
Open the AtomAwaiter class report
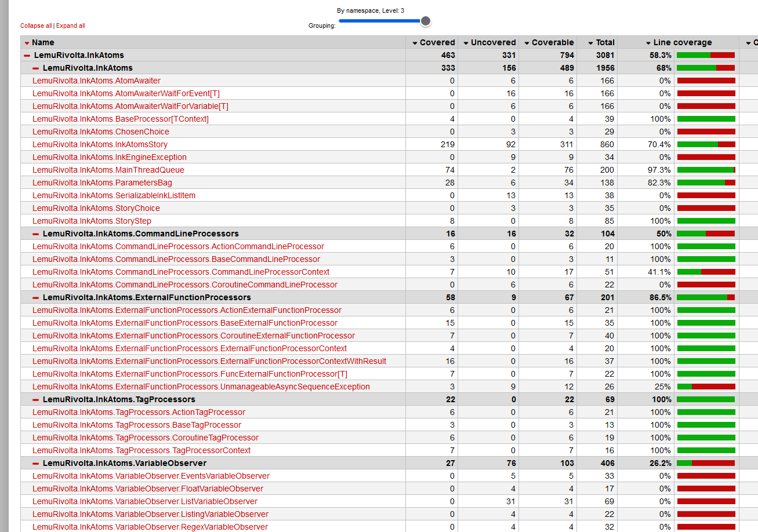pyautogui.click(x=96, y=81)
